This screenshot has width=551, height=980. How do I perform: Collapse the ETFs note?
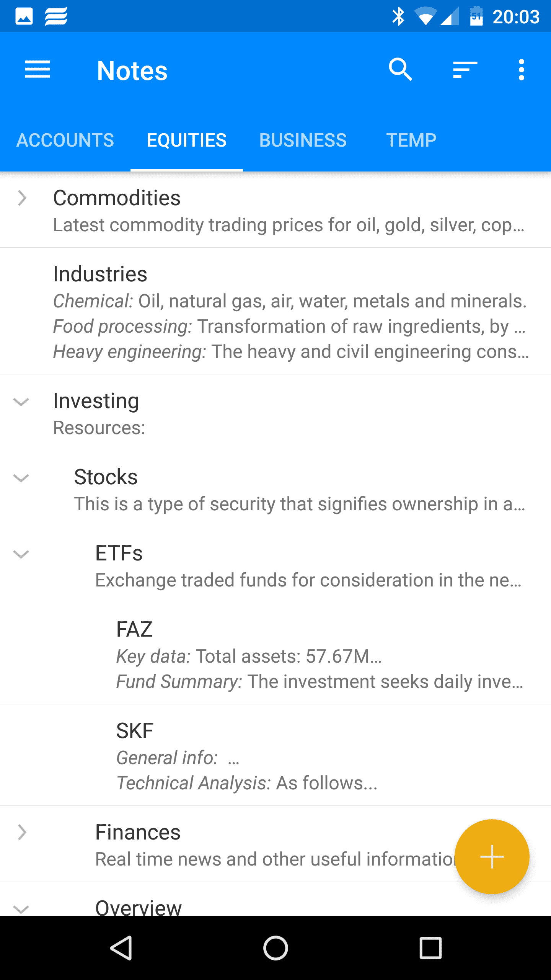[x=21, y=554]
